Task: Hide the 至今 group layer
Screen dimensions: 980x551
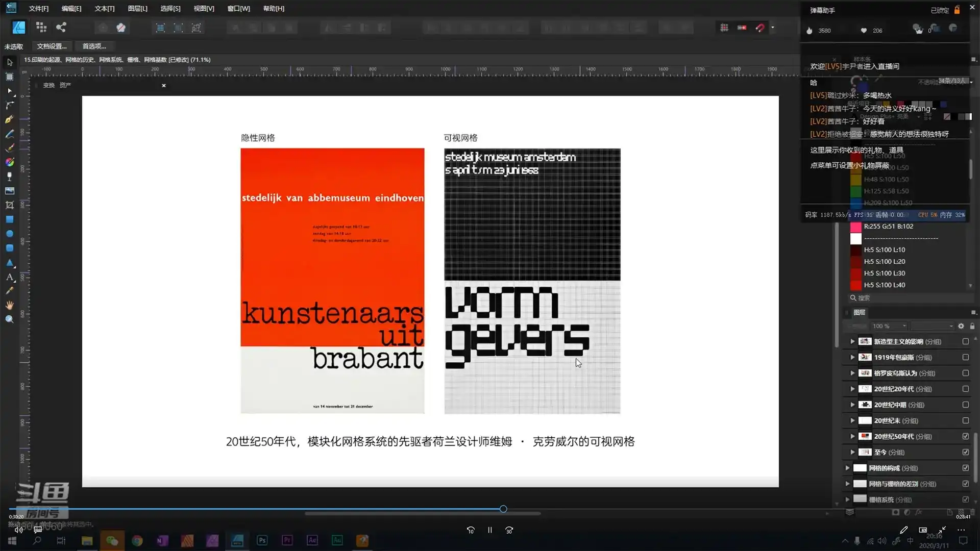Action: pyautogui.click(x=965, y=452)
